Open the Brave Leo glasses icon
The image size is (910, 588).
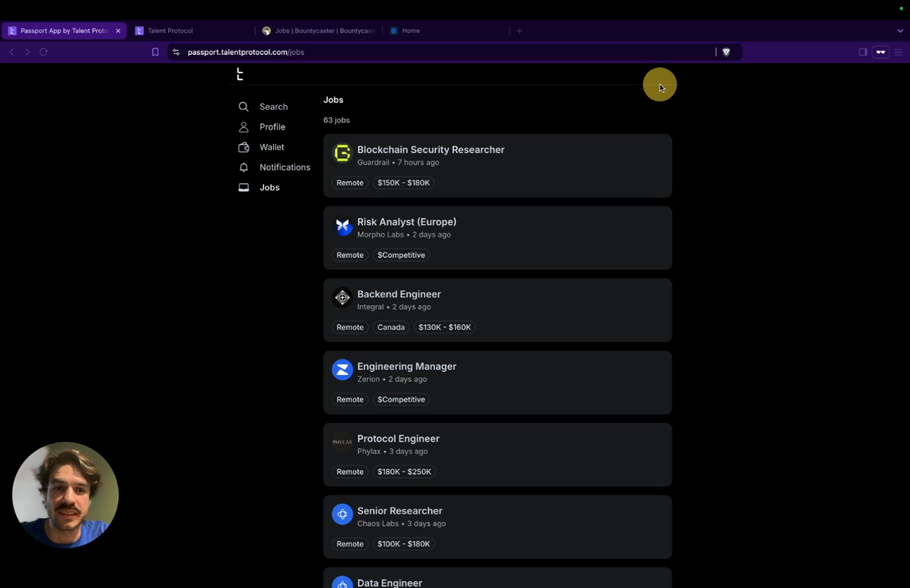880,52
